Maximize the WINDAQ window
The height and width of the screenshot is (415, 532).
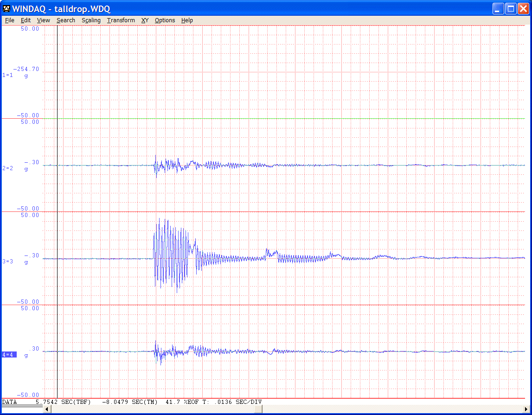(511, 9)
